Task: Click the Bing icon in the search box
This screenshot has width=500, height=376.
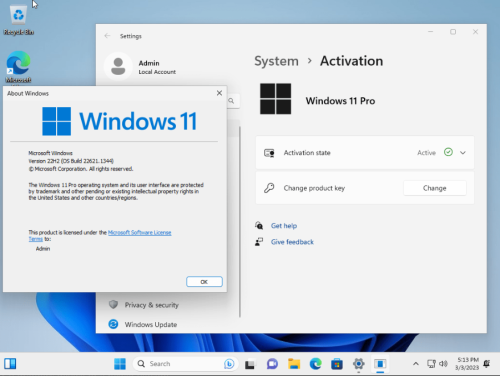Action: (x=229, y=364)
